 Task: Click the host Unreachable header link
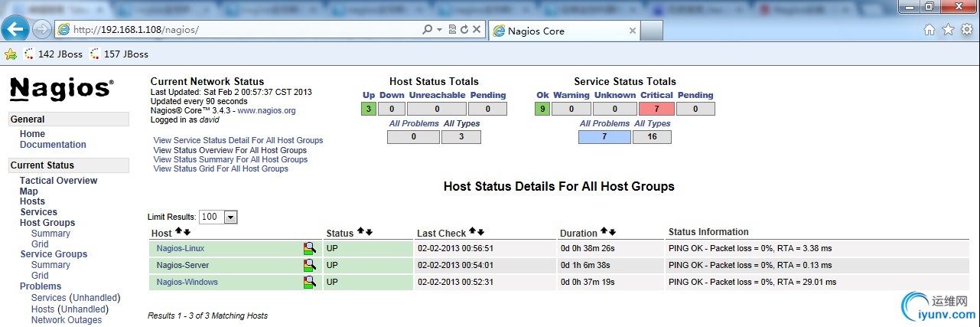click(437, 96)
